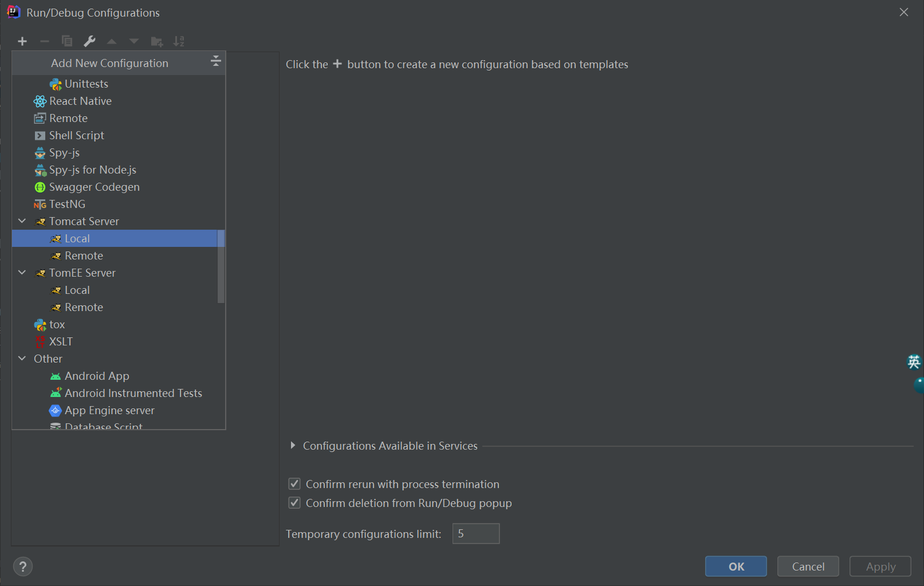Image resolution: width=924 pixels, height=586 pixels.
Task: Toggle Confirm rerun with process termination
Action: coord(294,484)
